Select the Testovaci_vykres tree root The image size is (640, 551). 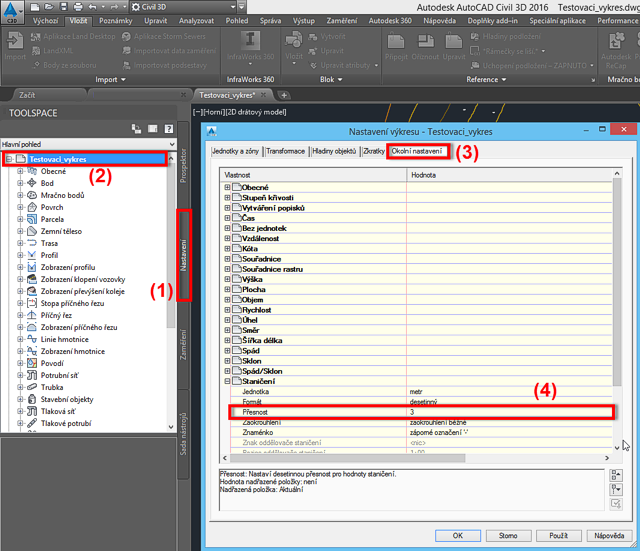(57, 159)
